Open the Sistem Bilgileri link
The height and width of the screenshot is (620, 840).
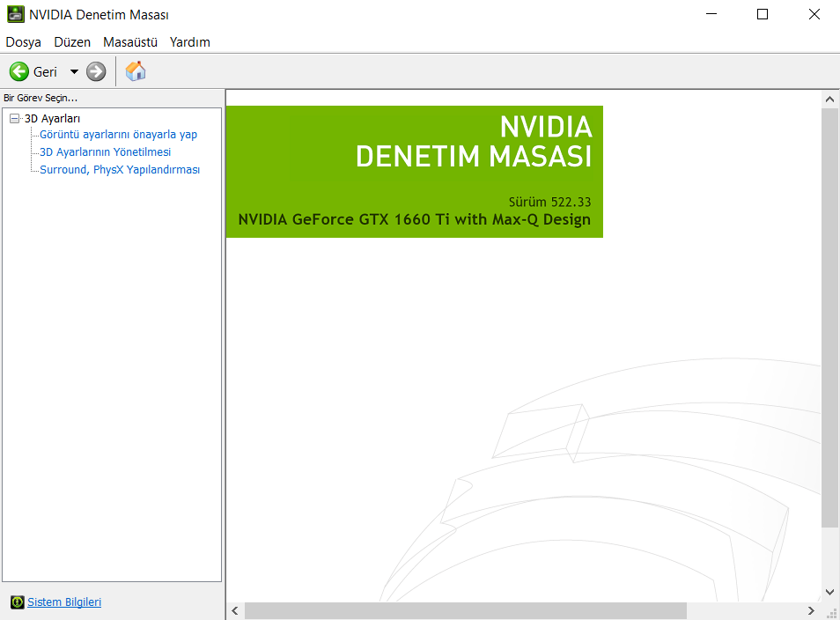tap(64, 602)
